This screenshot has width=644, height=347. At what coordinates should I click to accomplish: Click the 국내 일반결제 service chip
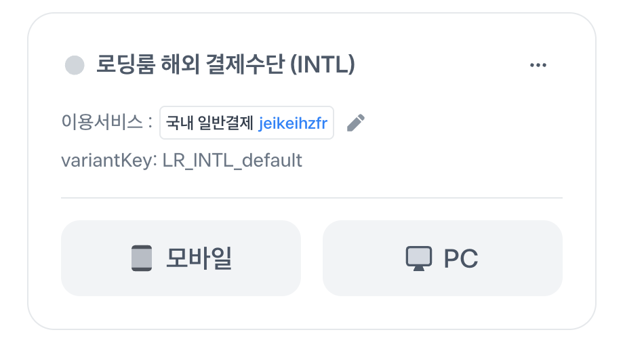pyautogui.click(x=247, y=123)
